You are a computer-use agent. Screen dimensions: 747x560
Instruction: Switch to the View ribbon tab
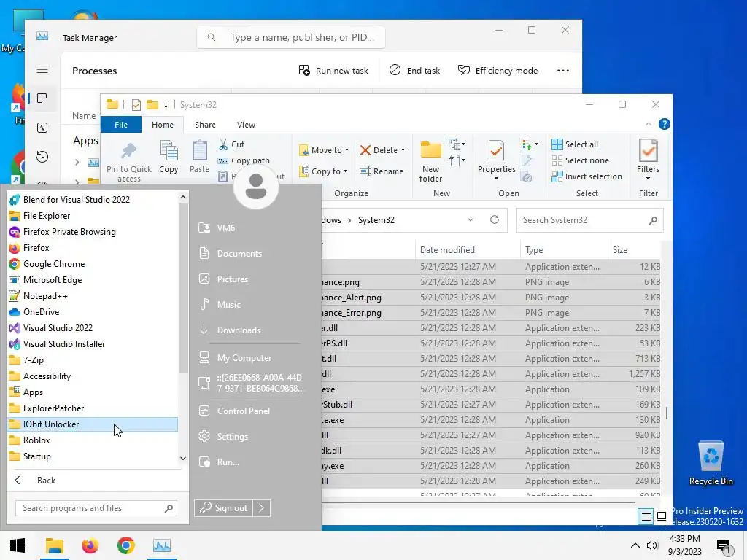[246, 125]
